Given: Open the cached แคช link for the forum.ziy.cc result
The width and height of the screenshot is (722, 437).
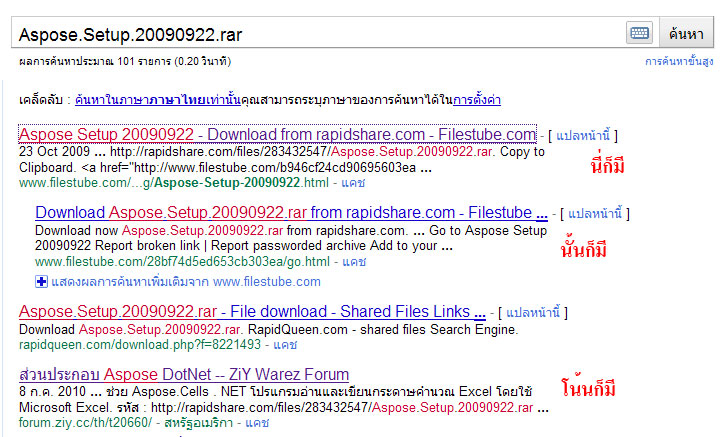Looking at the screenshot, I should click(257, 423).
